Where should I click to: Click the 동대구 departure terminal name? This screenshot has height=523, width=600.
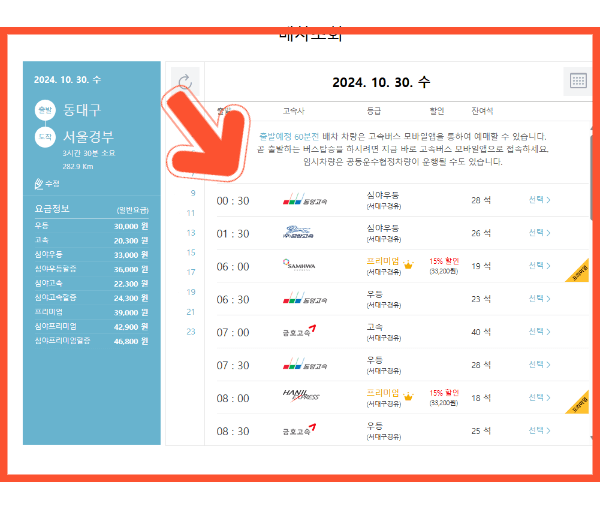82,110
